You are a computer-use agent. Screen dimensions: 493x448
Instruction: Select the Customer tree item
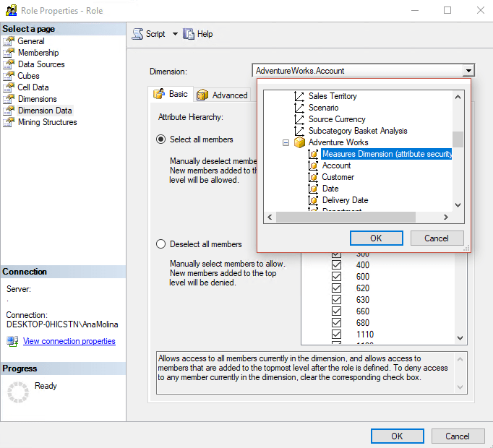(x=338, y=177)
